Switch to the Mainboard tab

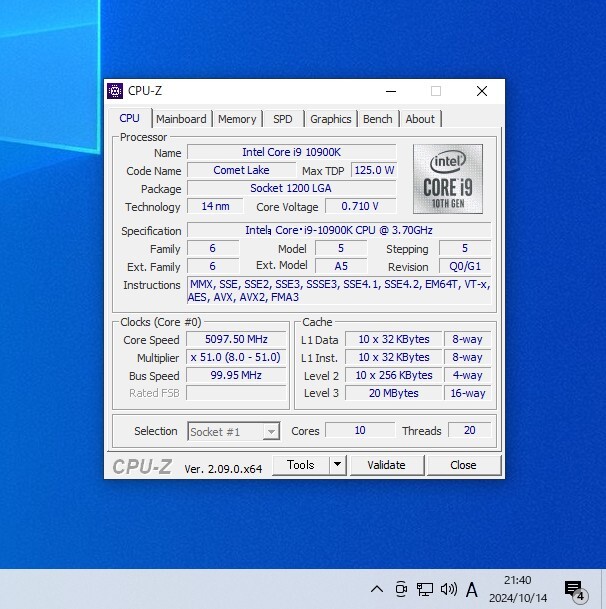(x=181, y=119)
